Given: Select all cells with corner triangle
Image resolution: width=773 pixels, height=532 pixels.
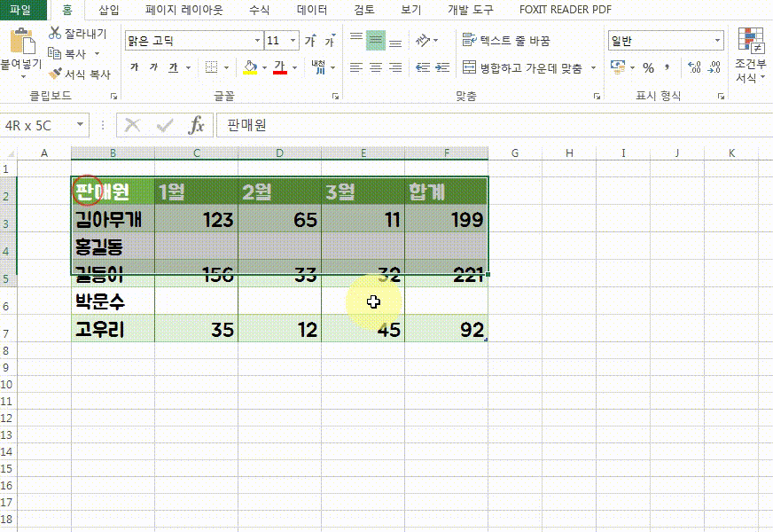Looking at the screenshot, I should [10, 153].
